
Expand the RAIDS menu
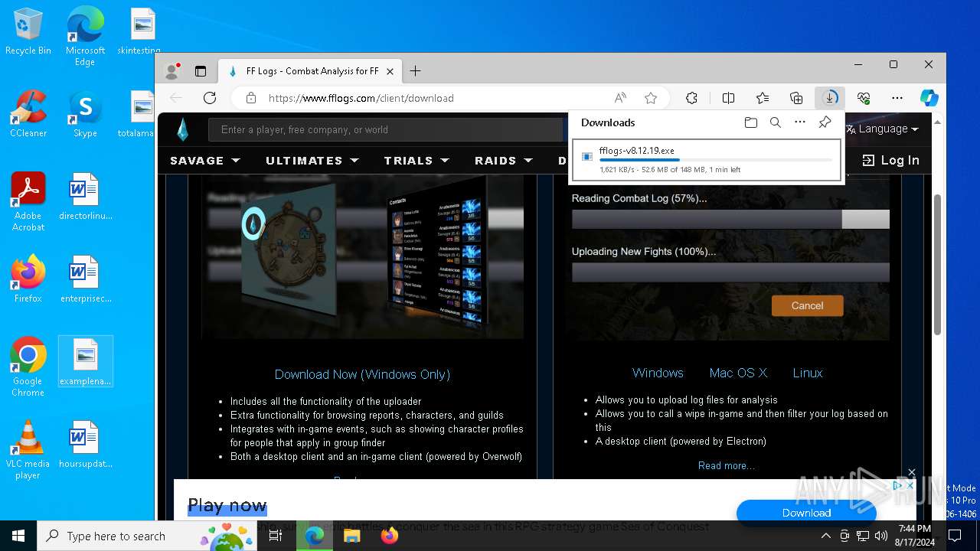click(x=504, y=161)
